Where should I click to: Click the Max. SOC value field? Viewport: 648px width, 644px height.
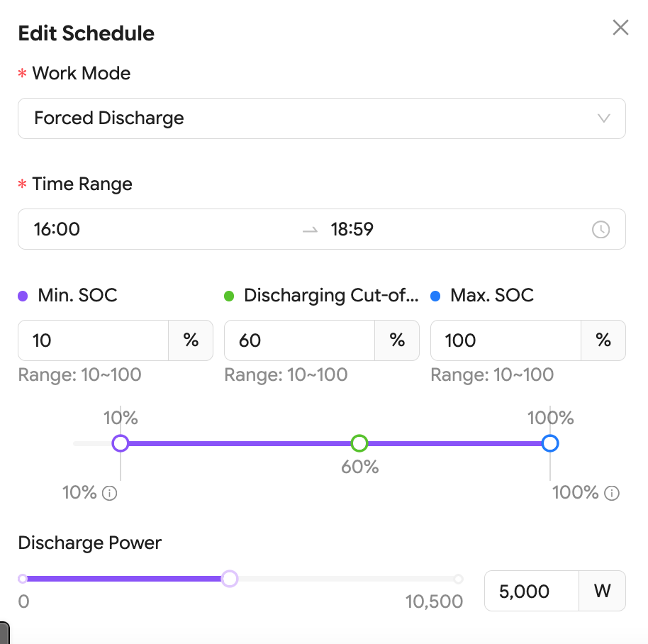click(x=505, y=340)
